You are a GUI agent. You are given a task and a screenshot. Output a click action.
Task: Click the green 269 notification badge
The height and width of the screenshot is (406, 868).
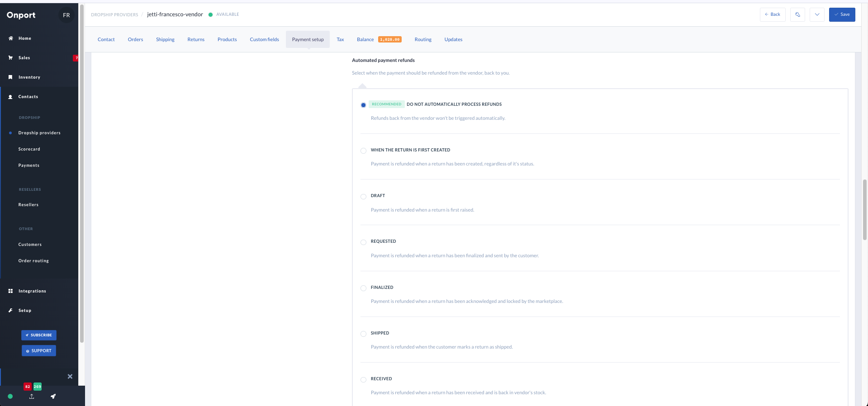[38, 387]
